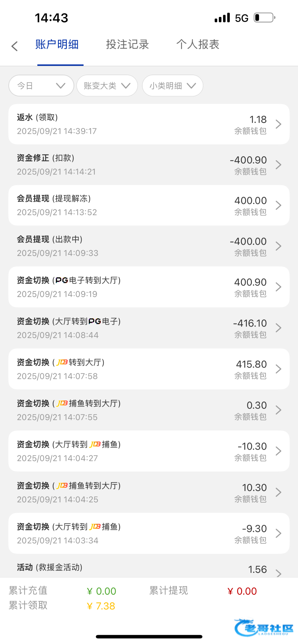
Task: Switch to the 投注记录 tab
Action: tap(127, 45)
